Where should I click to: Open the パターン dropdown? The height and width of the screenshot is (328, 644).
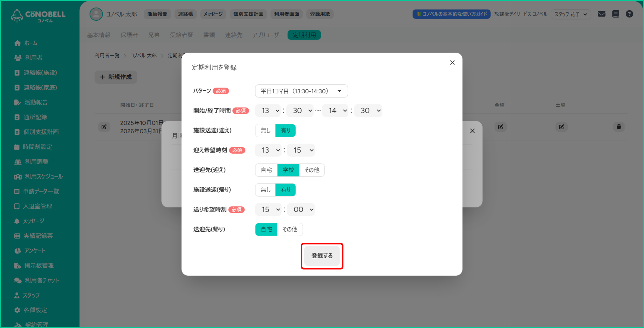[301, 91]
